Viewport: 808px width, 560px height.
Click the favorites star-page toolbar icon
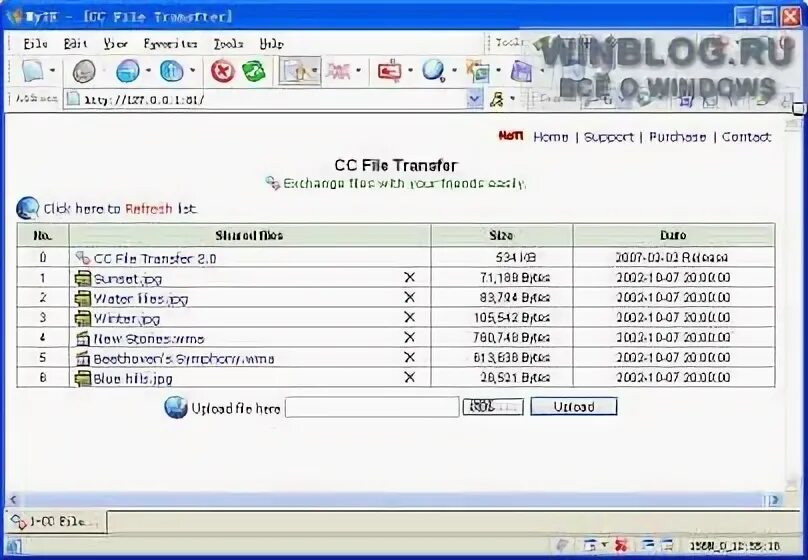[478, 71]
